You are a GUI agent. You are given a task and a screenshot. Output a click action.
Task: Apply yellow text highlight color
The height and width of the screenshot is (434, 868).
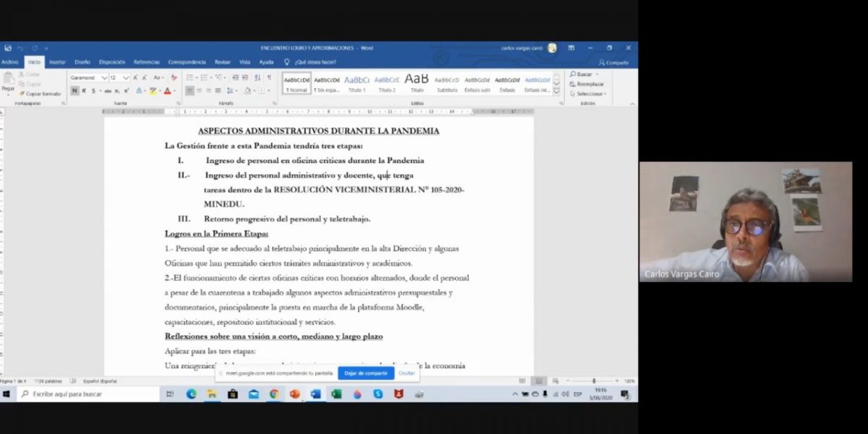point(153,90)
